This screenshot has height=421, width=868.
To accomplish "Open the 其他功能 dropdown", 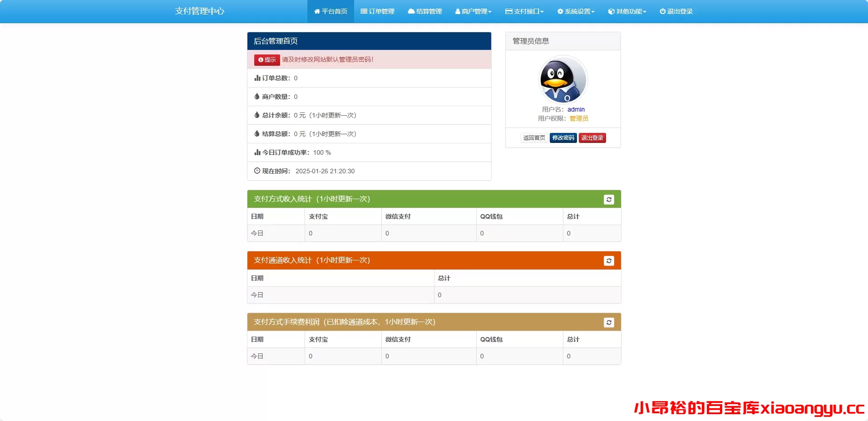I will click(627, 11).
